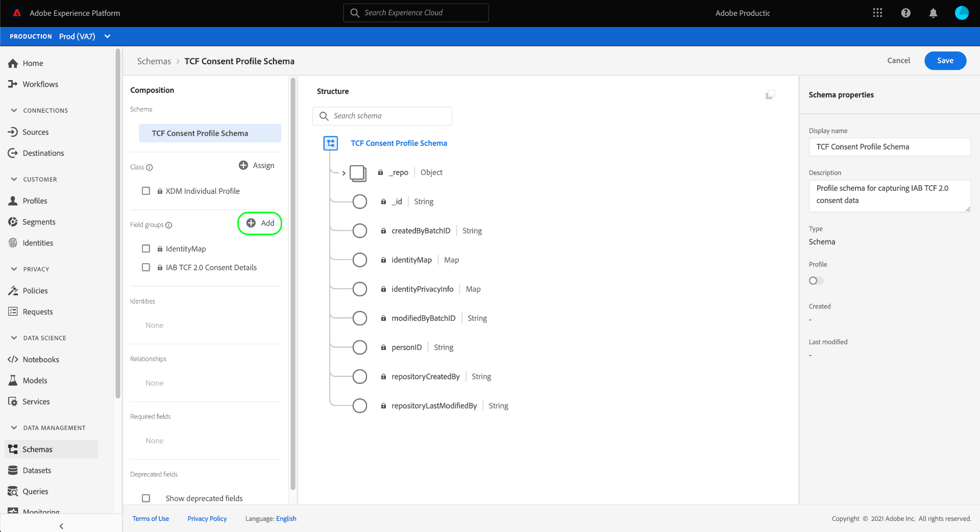
Task: Toggle the Profile switch on
Action: 816,281
